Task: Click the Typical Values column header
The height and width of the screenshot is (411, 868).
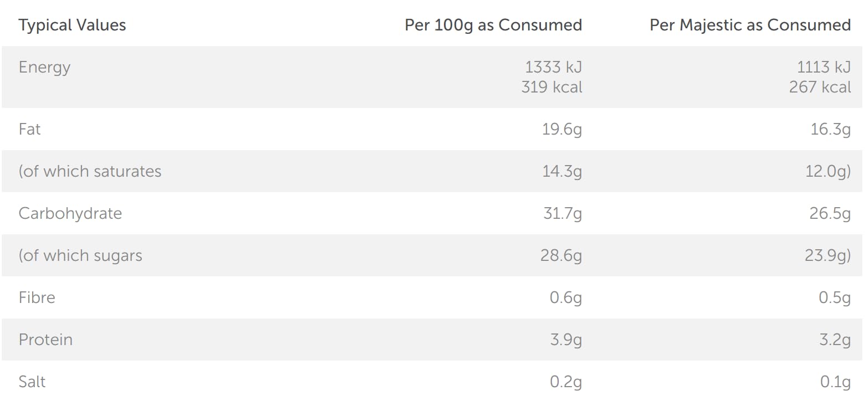Action: 72,25
